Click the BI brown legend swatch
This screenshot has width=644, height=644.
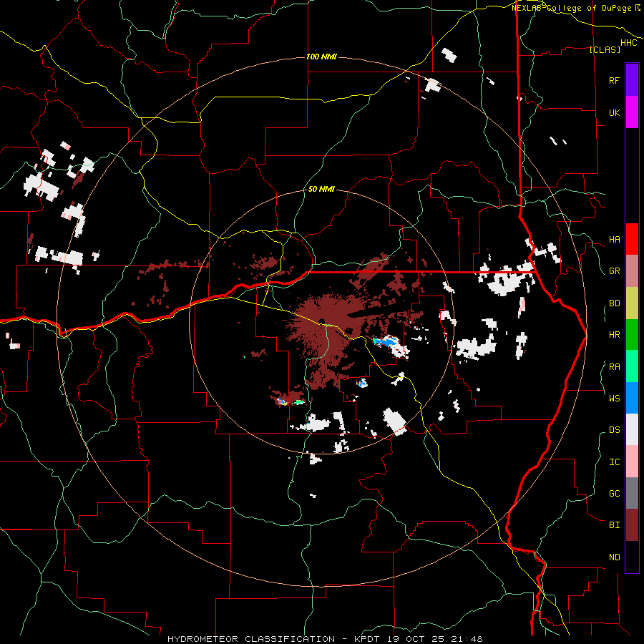[632, 525]
